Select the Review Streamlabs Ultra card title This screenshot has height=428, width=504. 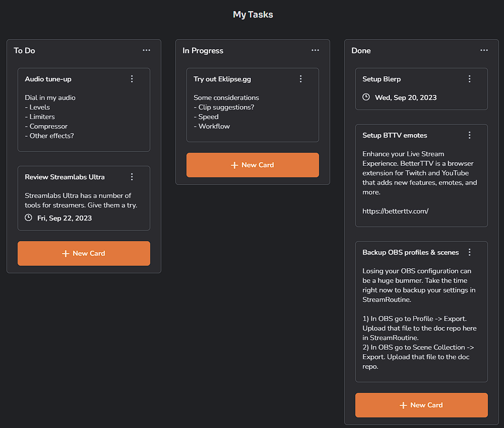65,177
